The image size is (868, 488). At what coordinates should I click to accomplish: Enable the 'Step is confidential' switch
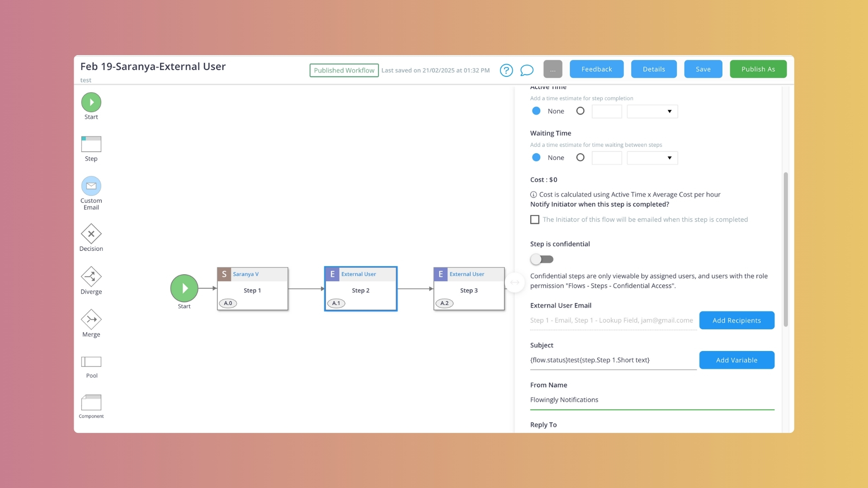click(542, 259)
